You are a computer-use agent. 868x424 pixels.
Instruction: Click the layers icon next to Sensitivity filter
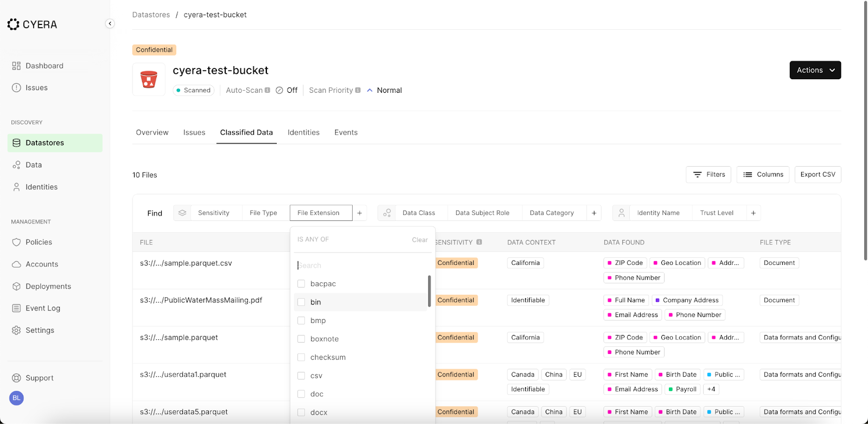pyautogui.click(x=182, y=213)
